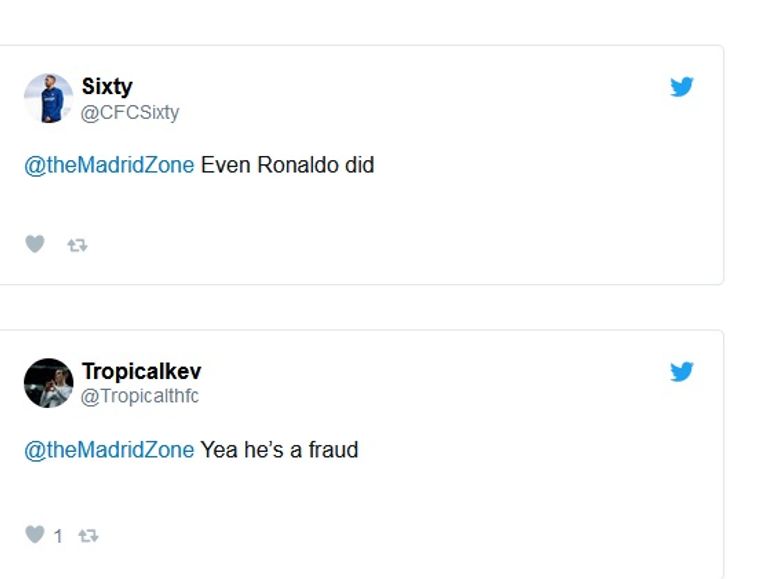Visit the @Tropicalthfc handle link
This screenshot has width=768, height=579.
point(140,396)
